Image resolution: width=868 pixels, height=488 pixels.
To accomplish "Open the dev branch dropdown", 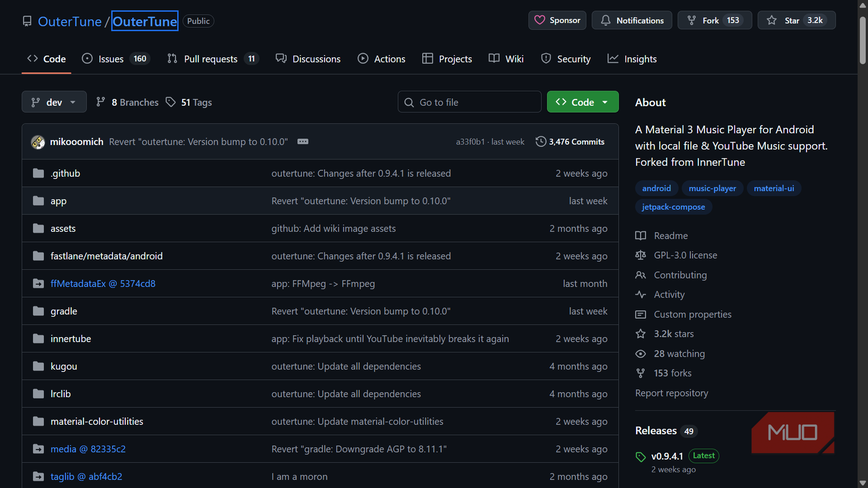I will tap(54, 102).
